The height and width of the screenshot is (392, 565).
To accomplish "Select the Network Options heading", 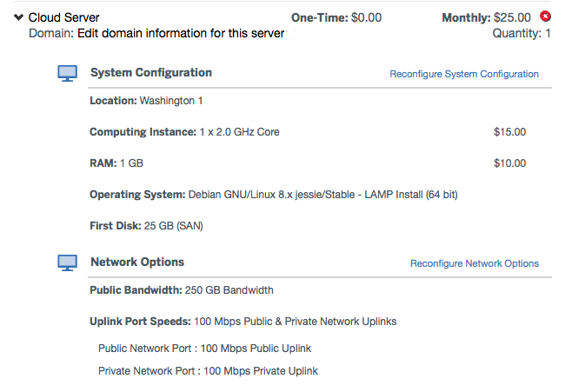I will [137, 262].
